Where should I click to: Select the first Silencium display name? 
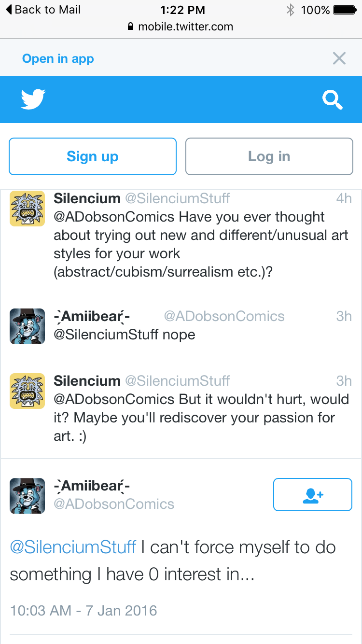(87, 198)
